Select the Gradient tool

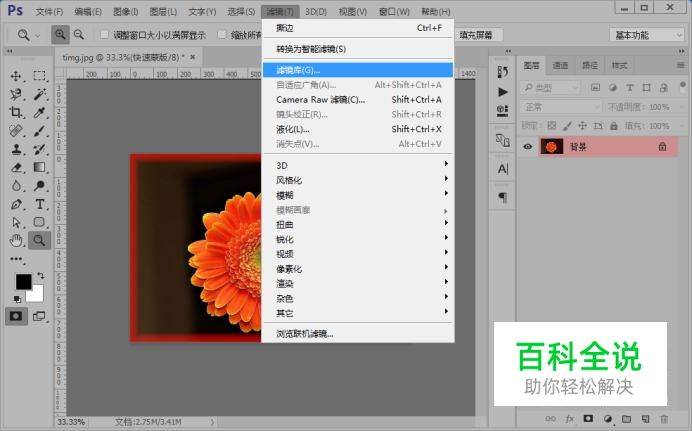pos(39,167)
